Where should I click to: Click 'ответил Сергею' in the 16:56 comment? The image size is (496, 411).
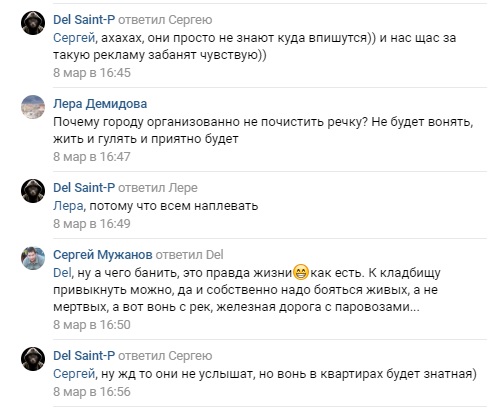click(165, 356)
